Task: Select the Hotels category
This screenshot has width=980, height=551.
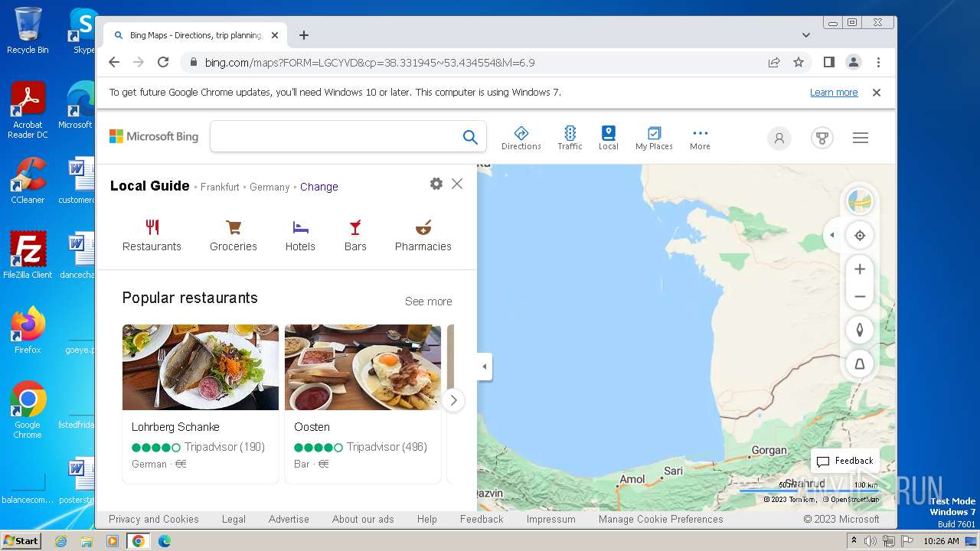Action: [x=300, y=236]
